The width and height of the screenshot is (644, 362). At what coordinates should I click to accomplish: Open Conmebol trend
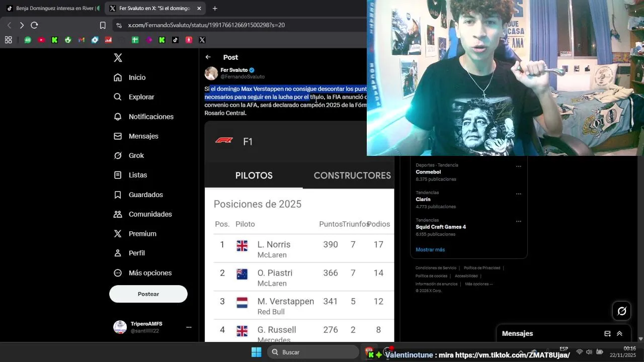pyautogui.click(x=428, y=172)
